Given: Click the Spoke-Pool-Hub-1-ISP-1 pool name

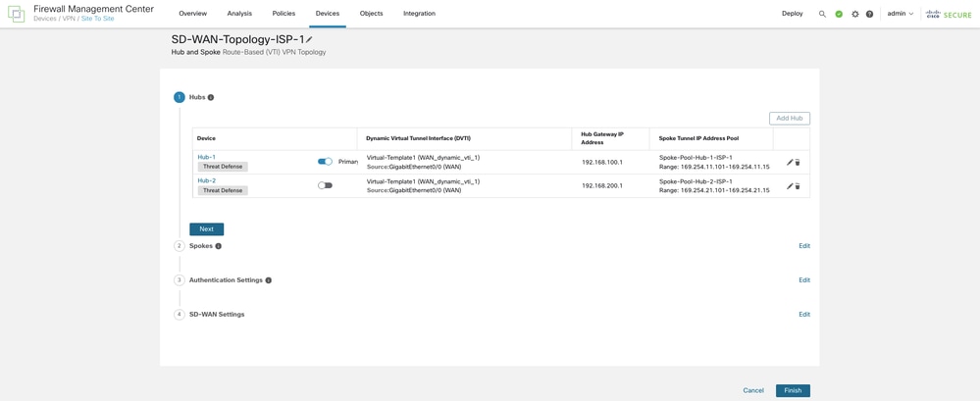Looking at the screenshot, I should tap(696, 158).
